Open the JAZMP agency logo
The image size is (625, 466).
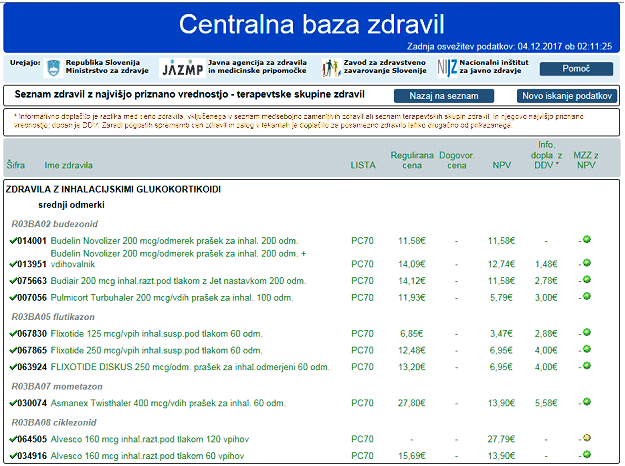(183, 68)
